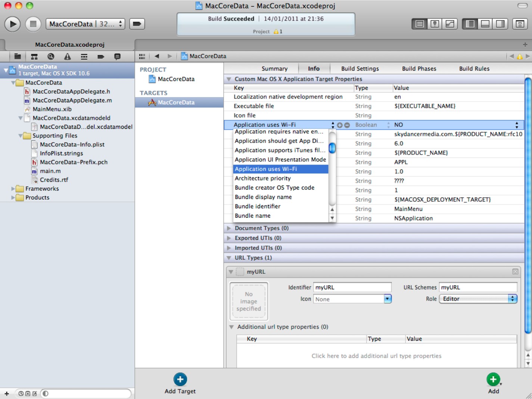Open the Build Phases tab
This screenshot has height=399, width=532.
tap(419, 69)
